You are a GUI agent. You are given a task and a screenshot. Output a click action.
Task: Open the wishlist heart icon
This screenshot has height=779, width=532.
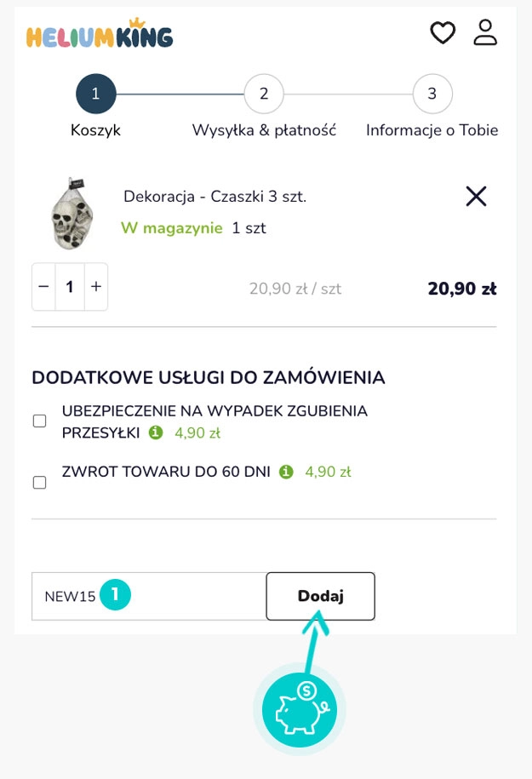click(443, 32)
